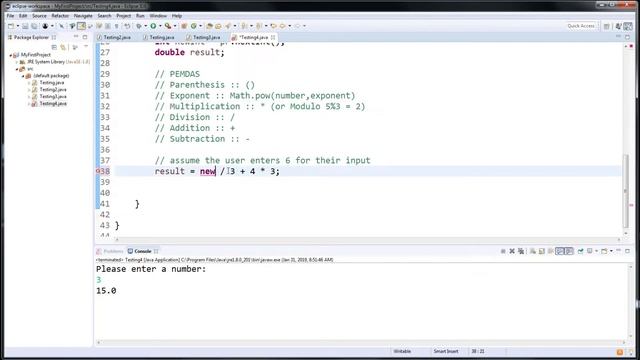Click the Quick Access search field
Image resolution: width=640 pixels, height=360 pixels.
pos(581,26)
